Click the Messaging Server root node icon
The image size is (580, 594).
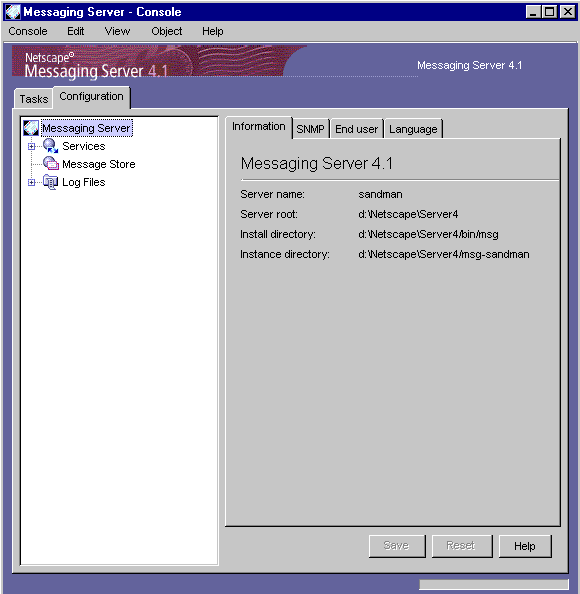click(x=31, y=128)
